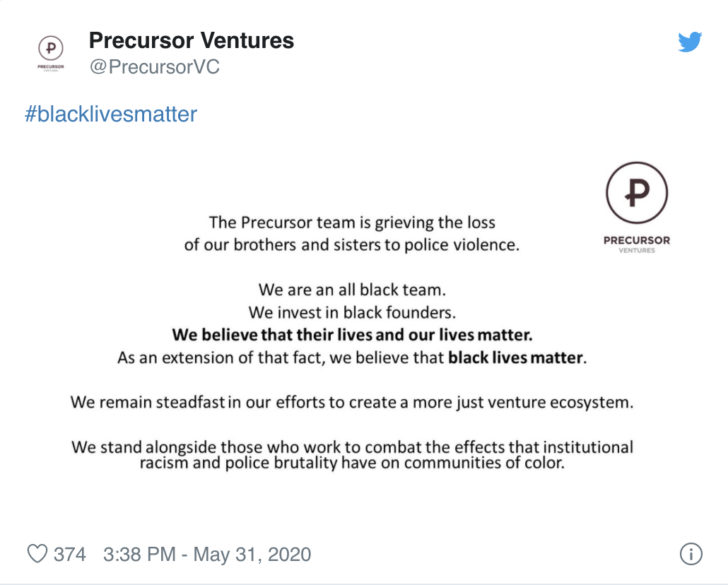Click the "We remain steadfast" sentence
The height and width of the screenshot is (585, 728).
coord(352,402)
